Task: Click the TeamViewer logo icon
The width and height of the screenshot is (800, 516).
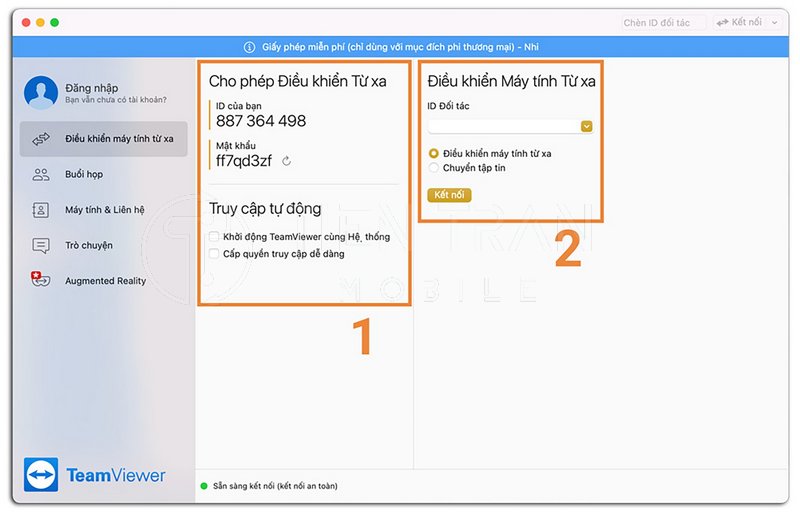Action: (x=41, y=475)
